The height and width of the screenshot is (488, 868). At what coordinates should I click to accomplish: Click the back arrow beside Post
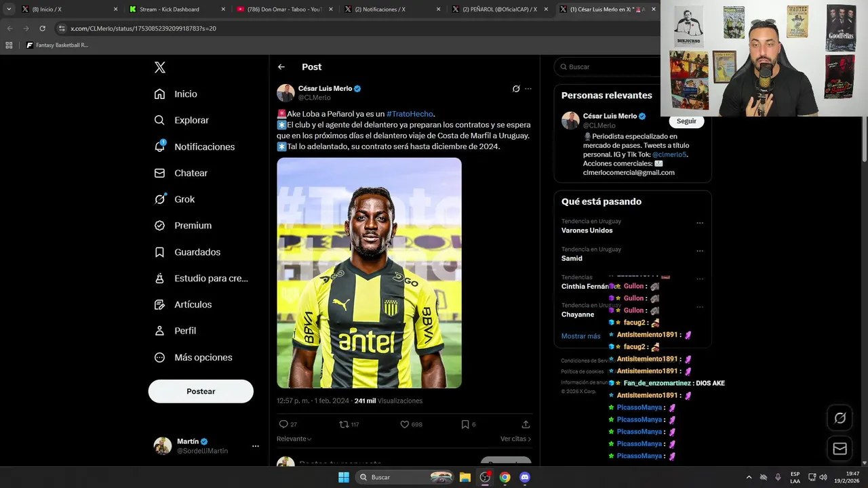coord(281,67)
